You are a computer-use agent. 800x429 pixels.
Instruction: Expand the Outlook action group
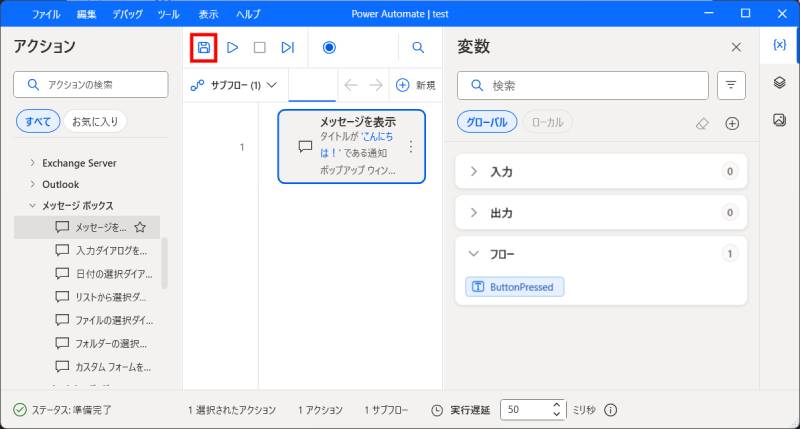coord(33,184)
